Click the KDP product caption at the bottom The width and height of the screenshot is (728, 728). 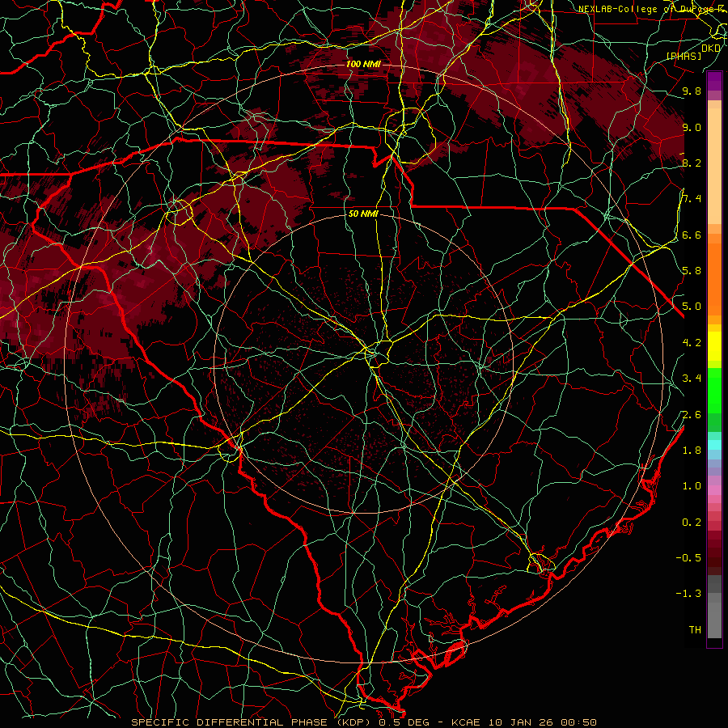(x=363, y=722)
